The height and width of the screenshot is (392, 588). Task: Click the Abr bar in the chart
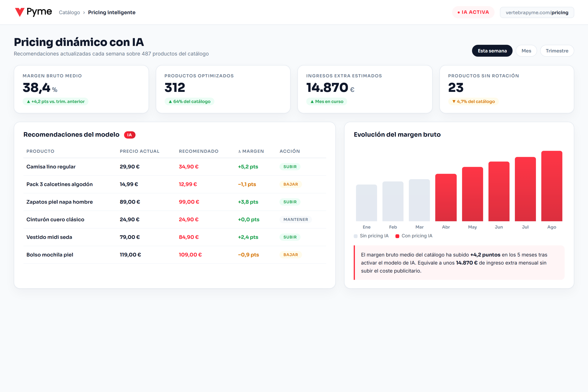pos(446,197)
